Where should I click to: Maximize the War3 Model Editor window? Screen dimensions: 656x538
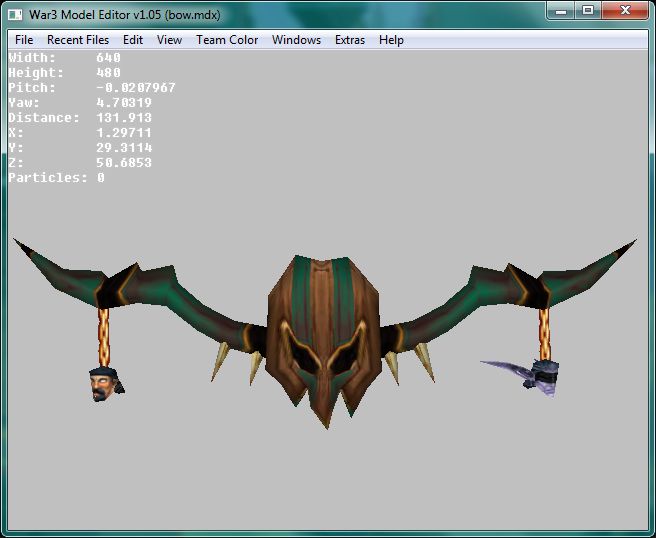click(x=588, y=10)
